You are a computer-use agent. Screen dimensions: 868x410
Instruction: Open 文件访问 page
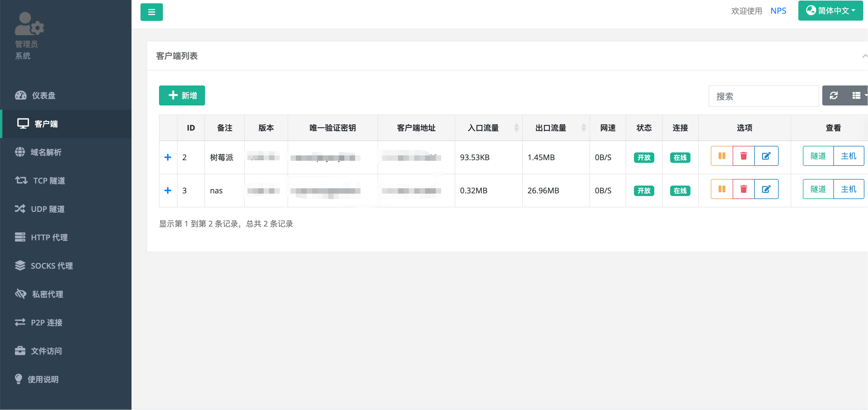point(66,351)
